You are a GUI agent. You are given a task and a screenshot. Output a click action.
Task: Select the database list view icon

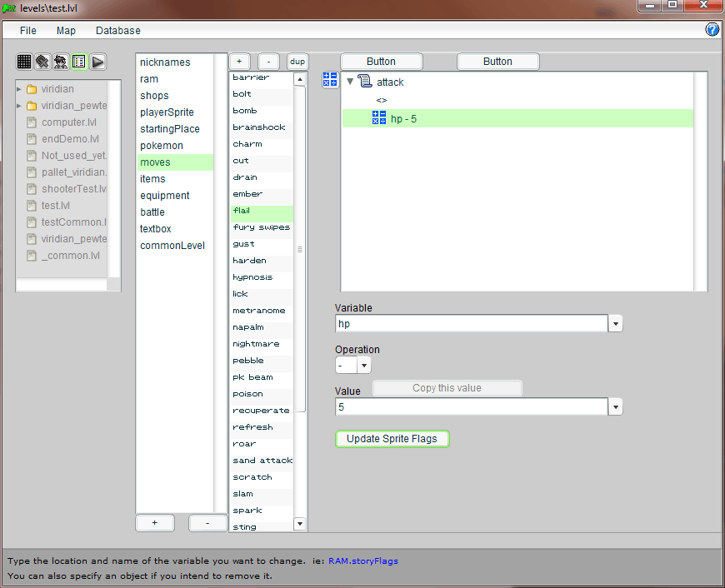click(79, 62)
